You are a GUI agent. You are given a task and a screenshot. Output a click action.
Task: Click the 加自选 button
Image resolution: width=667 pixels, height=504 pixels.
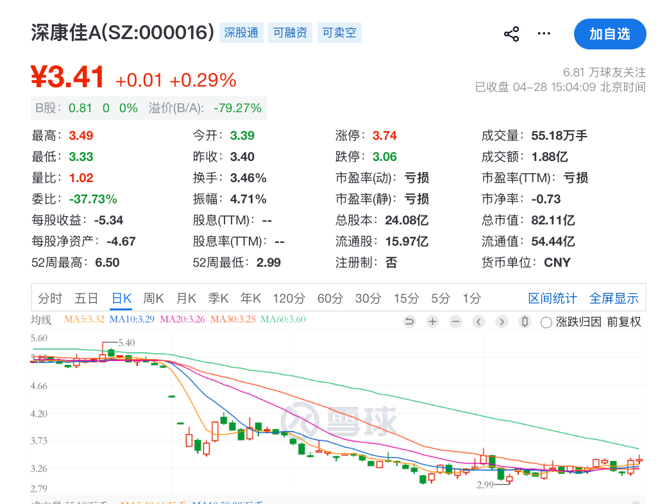pyautogui.click(x=609, y=34)
